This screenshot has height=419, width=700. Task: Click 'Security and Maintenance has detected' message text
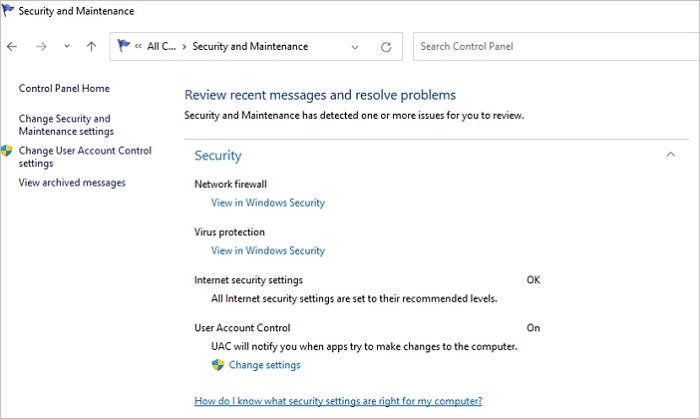[354, 116]
